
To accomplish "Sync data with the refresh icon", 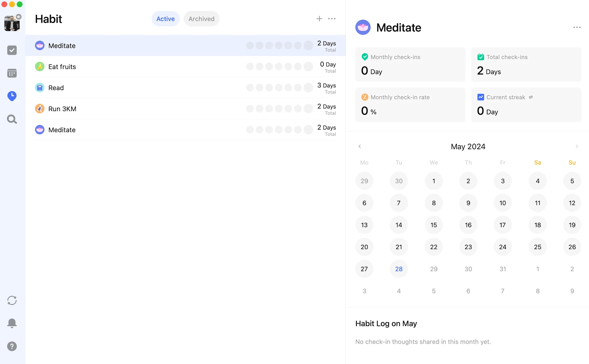I will pos(12,300).
